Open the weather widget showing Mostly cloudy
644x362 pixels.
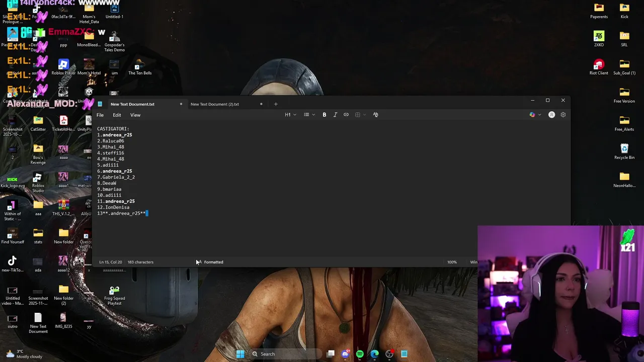pyautogui.click(x=23, y=354)
